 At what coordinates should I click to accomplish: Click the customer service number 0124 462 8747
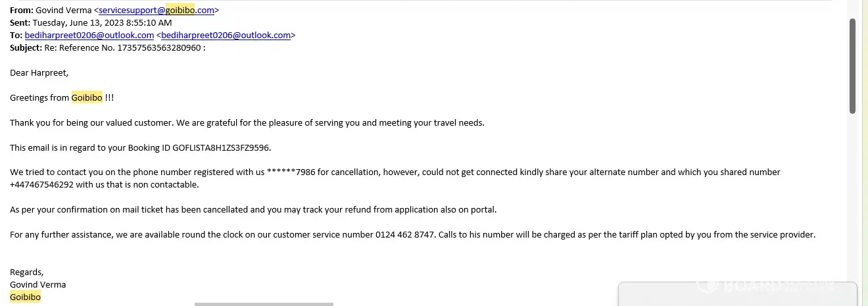[405, 234]
